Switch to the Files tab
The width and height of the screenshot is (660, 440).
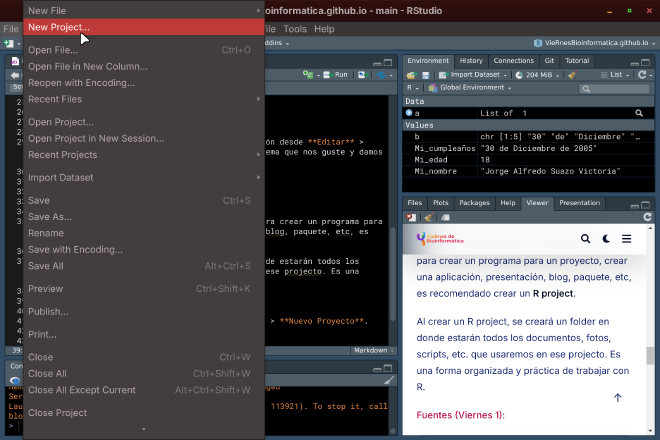[x=415, y=203]
